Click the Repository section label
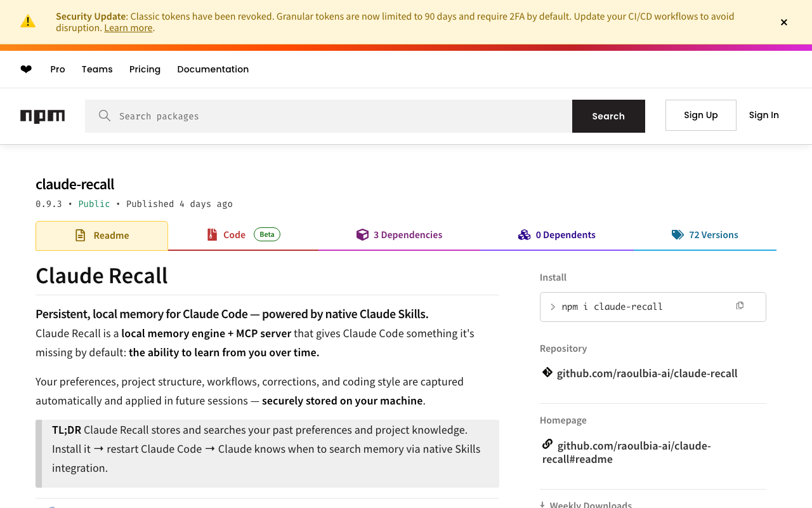Image resolution: width=812 pixels, height=508 pixels. pyautogui.click(x=563, y=349)
